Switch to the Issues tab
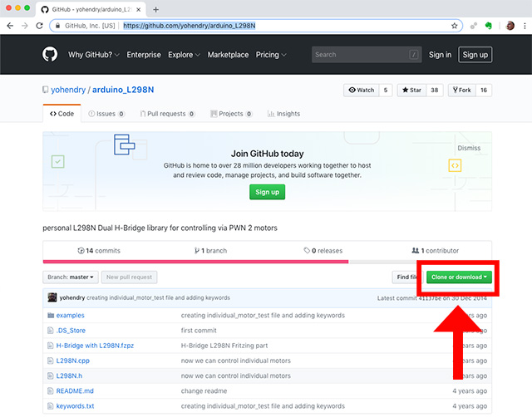Viewport: 532px width, 417px height. point(105,114)
